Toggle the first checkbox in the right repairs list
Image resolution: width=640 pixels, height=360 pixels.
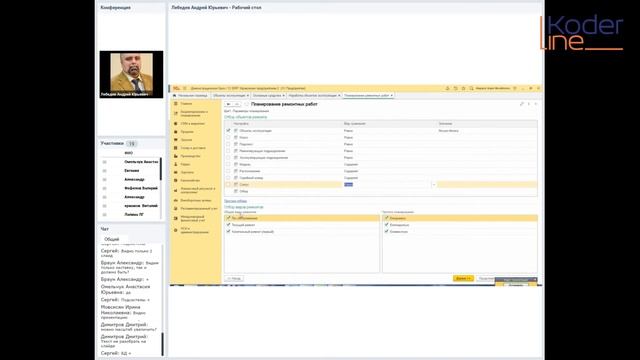(x=386, y=218)
